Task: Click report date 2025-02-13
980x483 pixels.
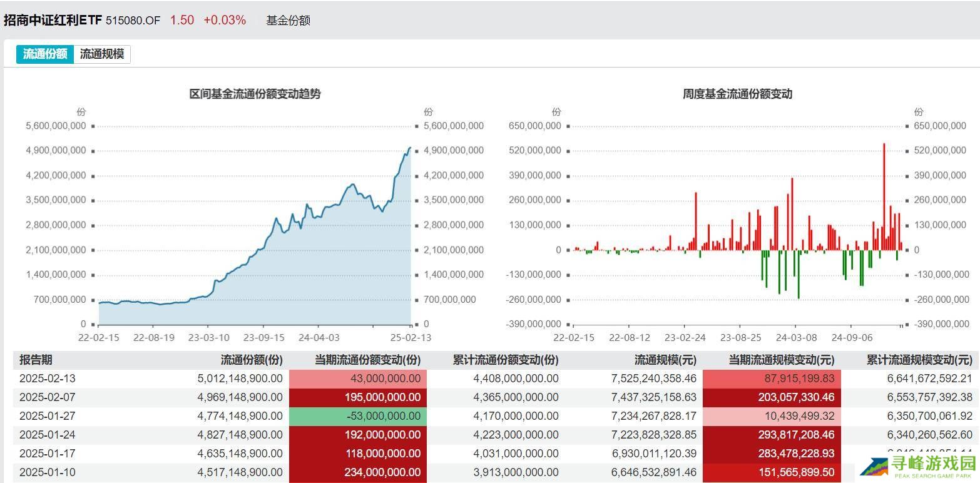Action: (48, 379)
